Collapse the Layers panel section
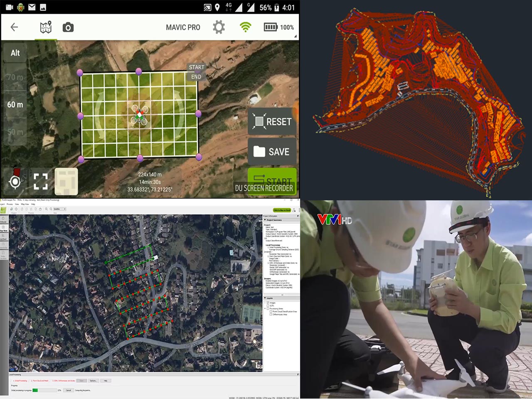 pos(265,298)
